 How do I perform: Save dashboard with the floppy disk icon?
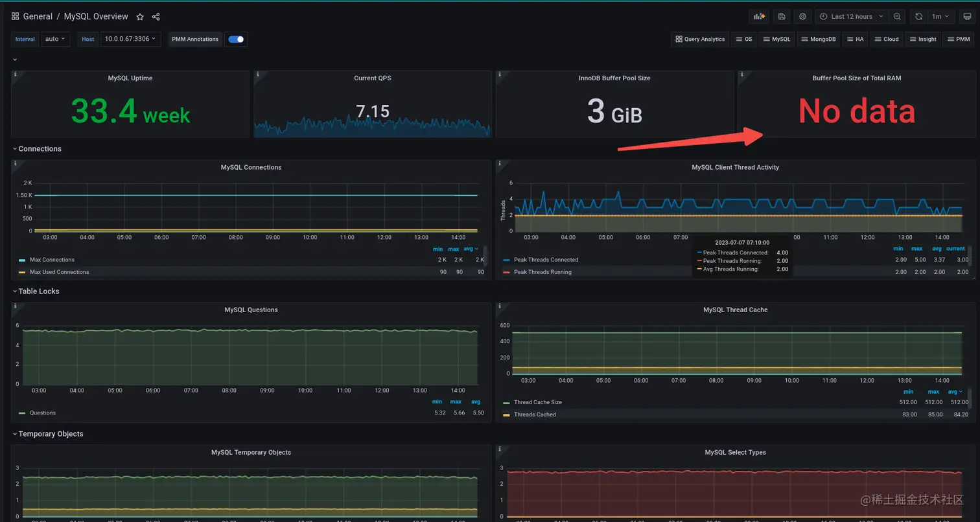782,17
